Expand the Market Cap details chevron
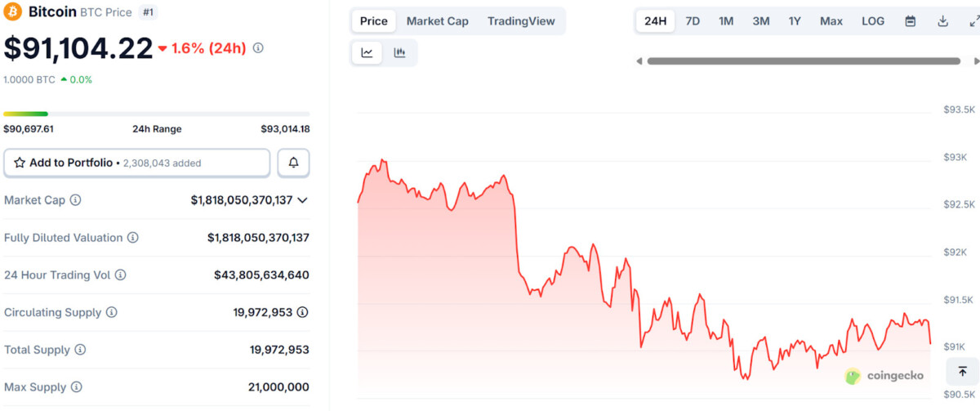Viewport: 980px width, 411px height. 303,200
